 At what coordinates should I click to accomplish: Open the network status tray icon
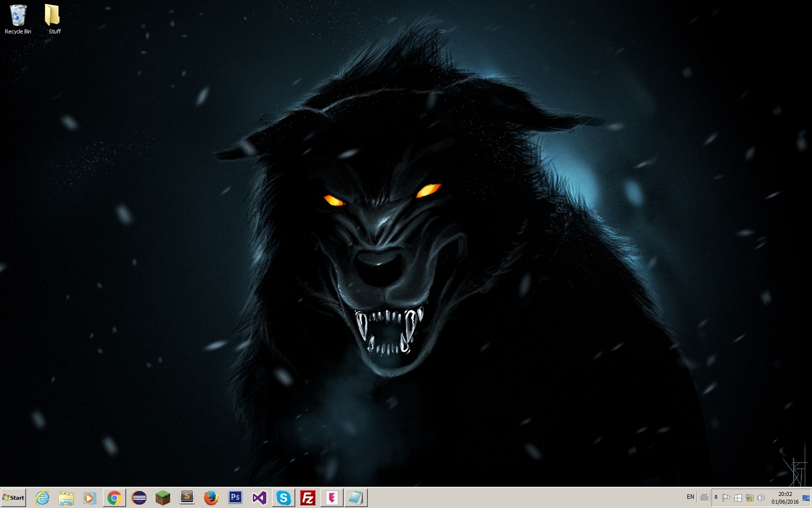750,497
